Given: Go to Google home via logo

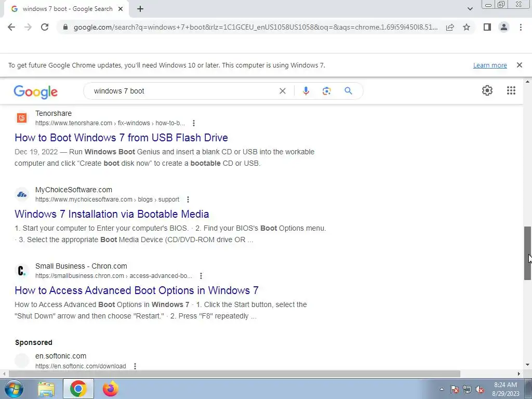Looking at the screenshot, I should pyautogui.click(x=36, y=91).
